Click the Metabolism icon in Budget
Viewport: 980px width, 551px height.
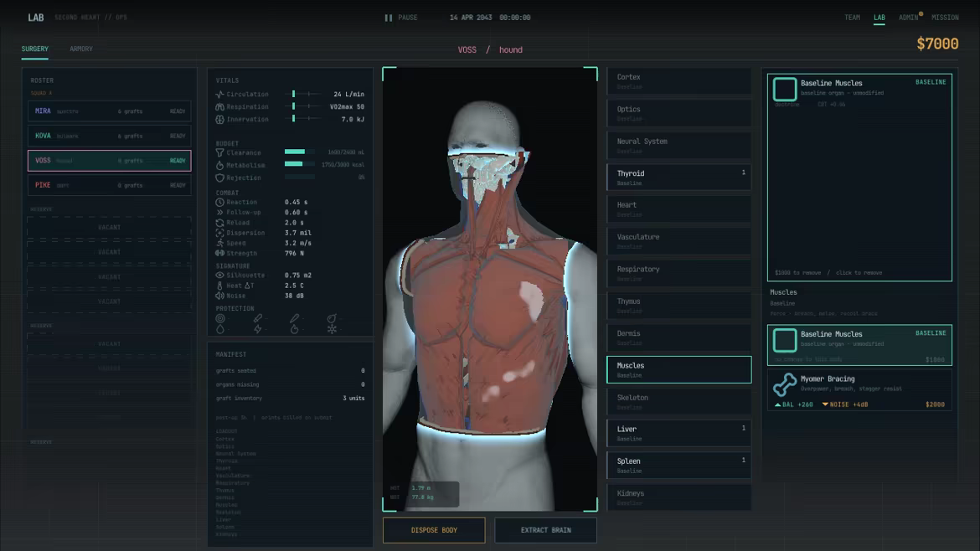point(219,165)
